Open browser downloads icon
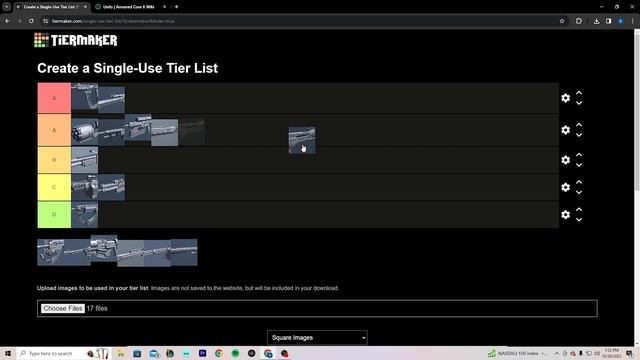This screenshot has height=360, width=640. (x=596, y=21)
